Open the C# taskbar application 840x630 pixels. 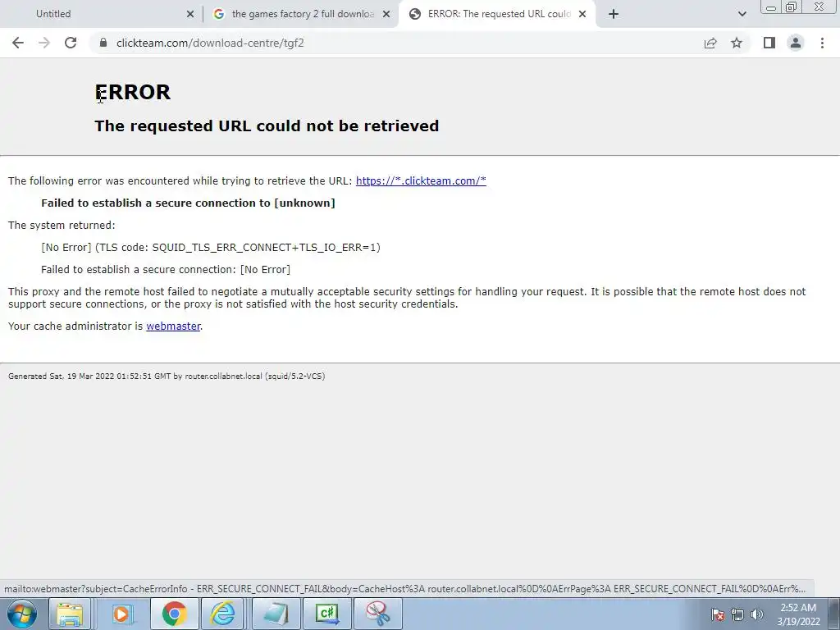(327, 614)
